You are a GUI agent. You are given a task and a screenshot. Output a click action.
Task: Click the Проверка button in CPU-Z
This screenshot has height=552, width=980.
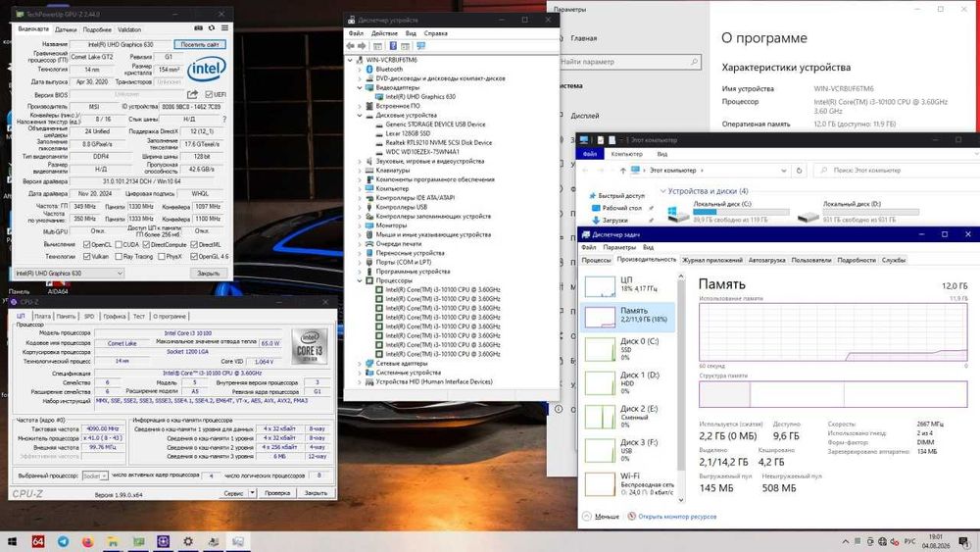point(277,492)
